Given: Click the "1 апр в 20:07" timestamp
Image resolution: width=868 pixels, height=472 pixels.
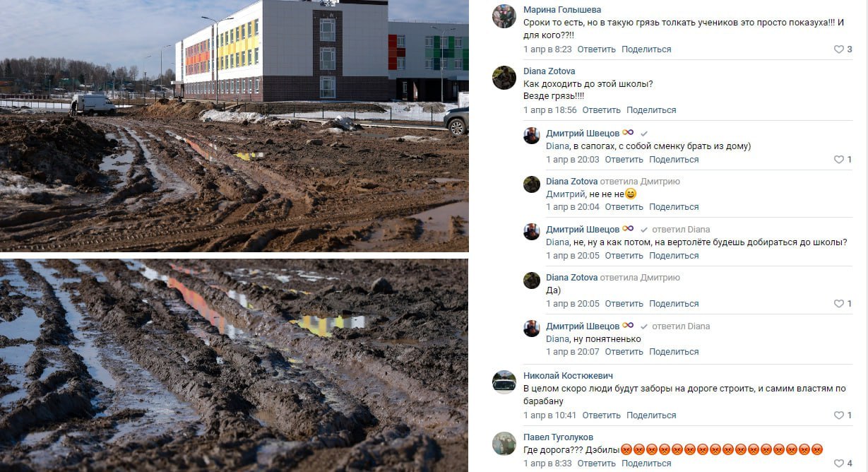Looking at the screenshot, I should point(573,352).
